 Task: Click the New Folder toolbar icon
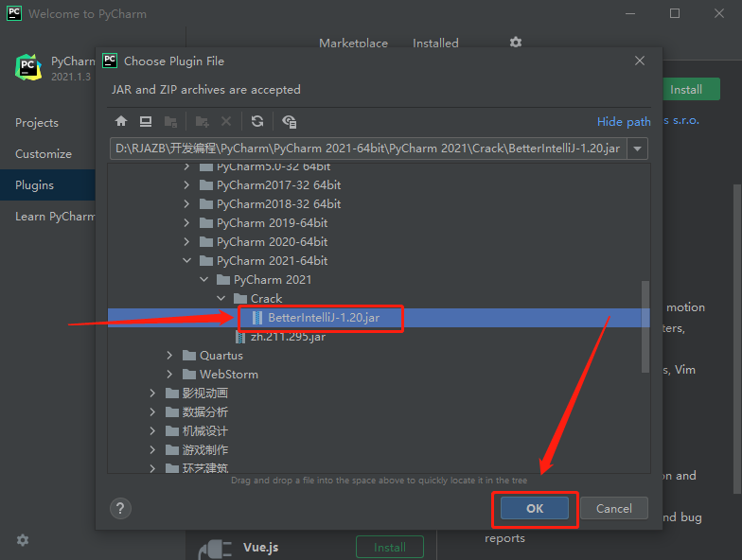(203, 121)
